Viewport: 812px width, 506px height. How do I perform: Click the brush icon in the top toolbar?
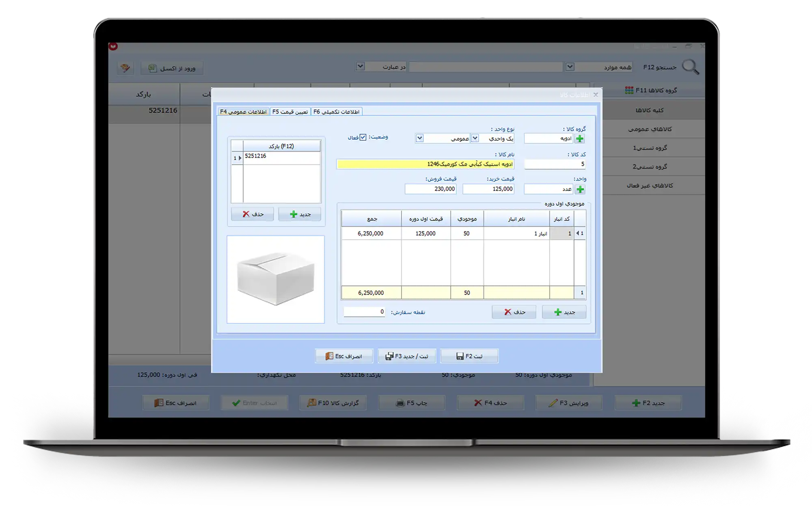pyautogui.click(x=125, y=68)
